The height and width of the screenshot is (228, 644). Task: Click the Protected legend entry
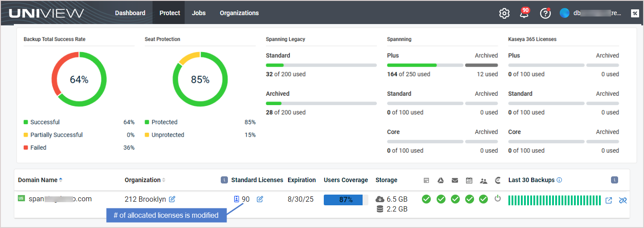[161, 122]
